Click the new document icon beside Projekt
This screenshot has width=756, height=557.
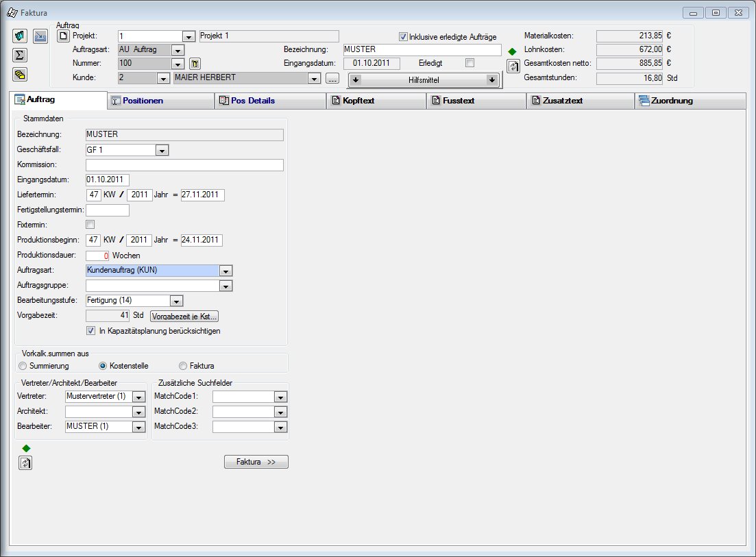pyautogui.click(x=63, y=36)
